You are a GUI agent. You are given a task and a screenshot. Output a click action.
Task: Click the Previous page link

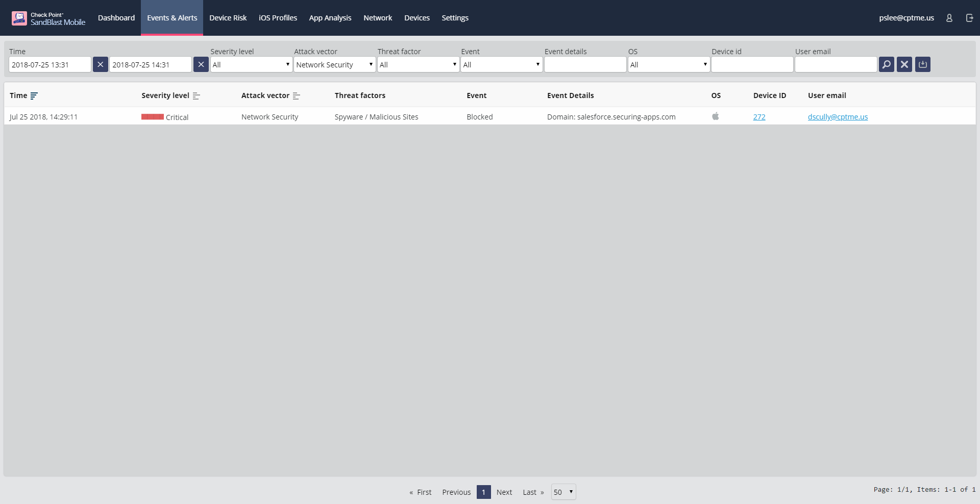[456, 492]
